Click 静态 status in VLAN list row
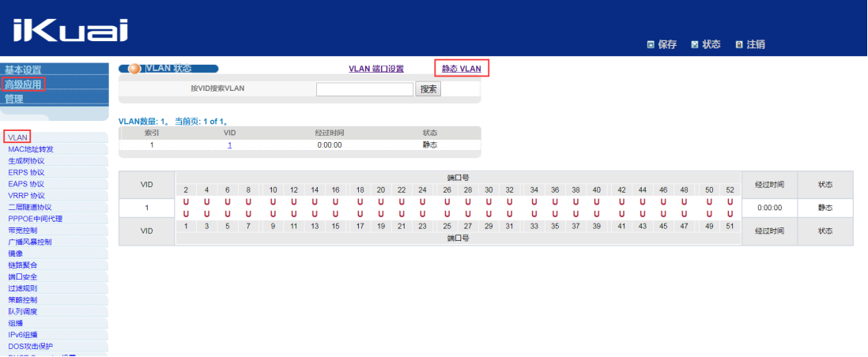This screenshot has height=357, width=868. click(x=430, y=145)
